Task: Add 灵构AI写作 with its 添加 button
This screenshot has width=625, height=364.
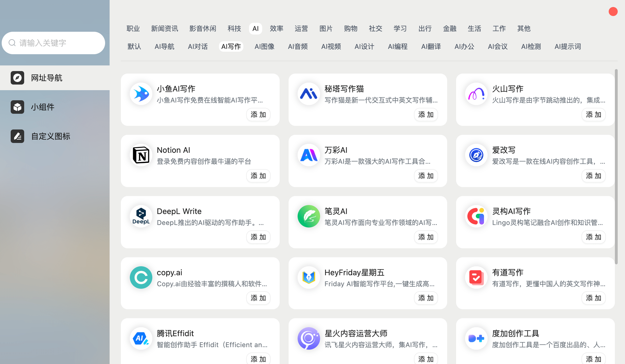Action: point(594,237)
